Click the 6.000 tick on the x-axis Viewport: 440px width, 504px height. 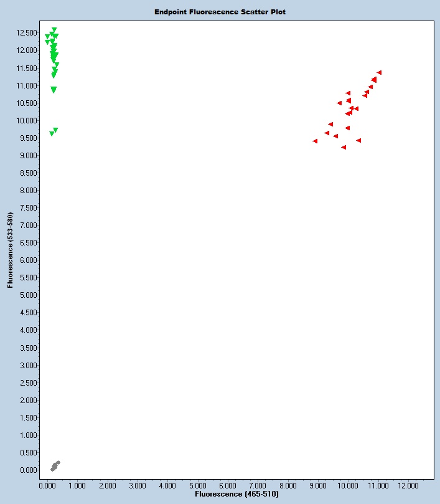point(227,484)
